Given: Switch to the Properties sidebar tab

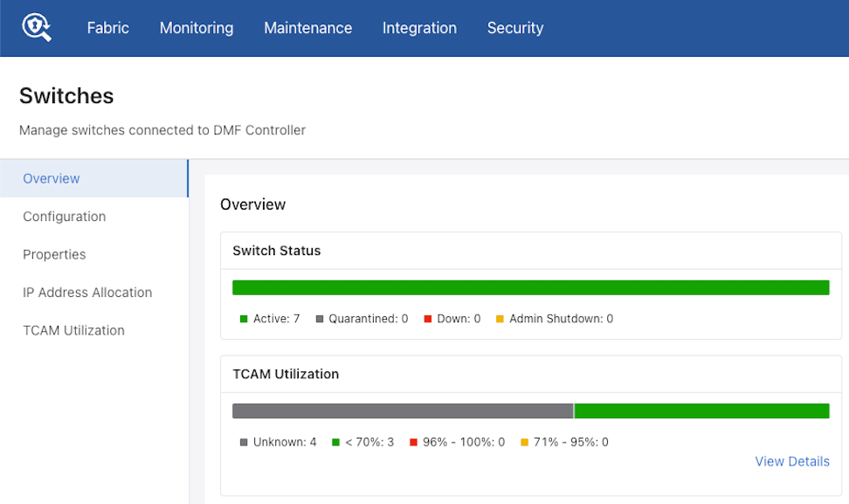Looking at the screenshot, I should click(54, 254).
